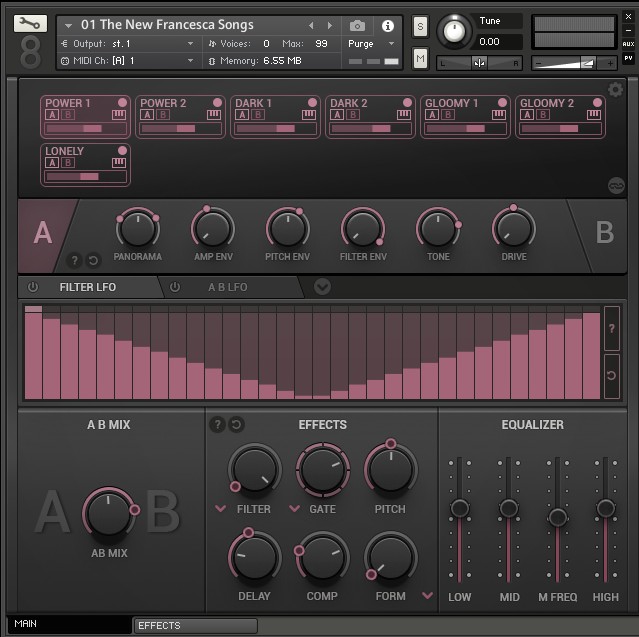Switch to the EFFECTS page tab
The width and height of the screenshot is (639, 637).
point(194,626)
